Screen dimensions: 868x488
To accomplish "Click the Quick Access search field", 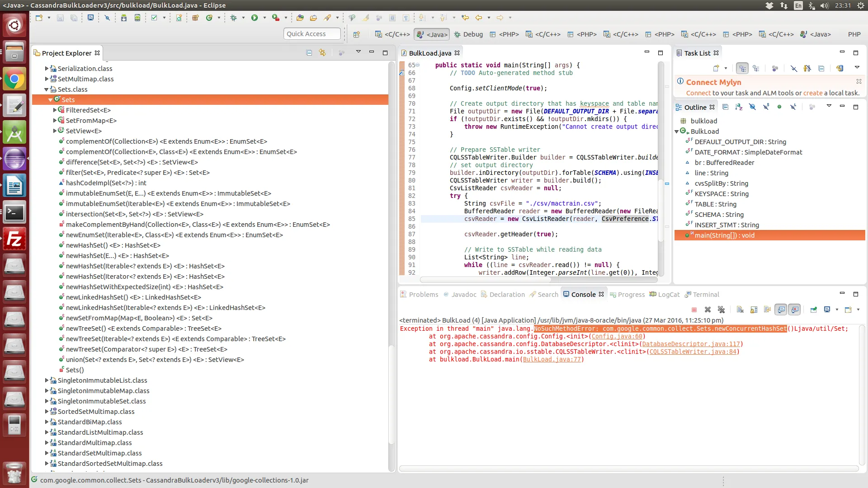I will click(x=312, y=34).
